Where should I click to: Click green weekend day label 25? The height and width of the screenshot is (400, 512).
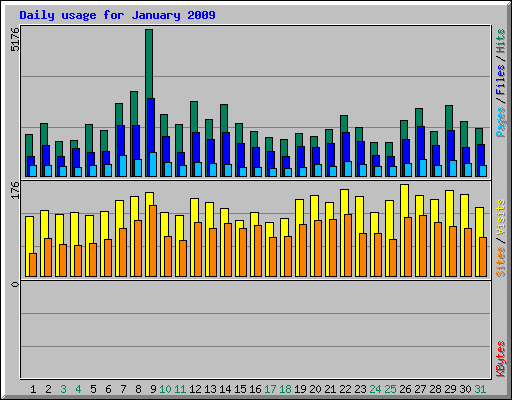390,389
